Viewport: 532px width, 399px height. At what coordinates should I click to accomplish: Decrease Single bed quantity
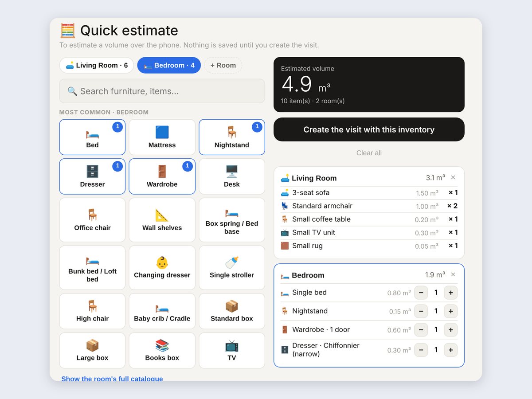tap(421, 293)
